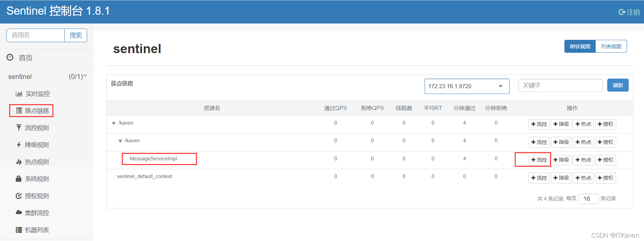Click the 线程数 column header
This screenshot has width=644, height=241.
404,108
